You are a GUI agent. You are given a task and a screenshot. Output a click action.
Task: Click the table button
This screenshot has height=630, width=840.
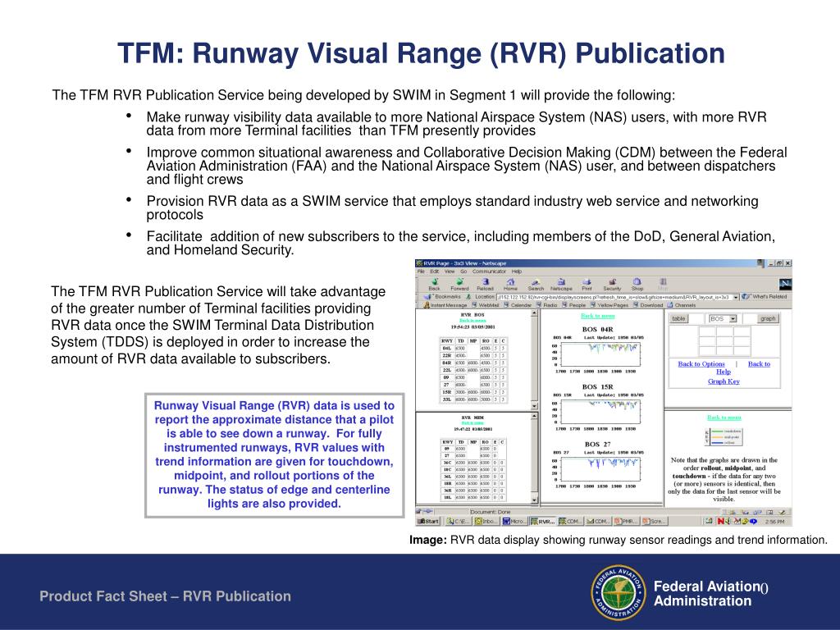click(x=678, y=319)
